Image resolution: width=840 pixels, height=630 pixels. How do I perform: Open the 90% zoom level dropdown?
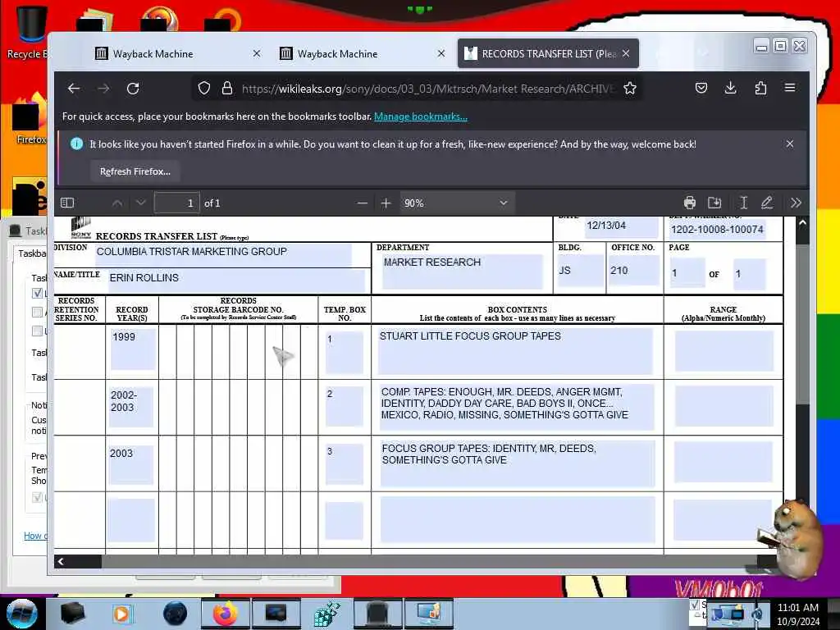tap(457, 203)
